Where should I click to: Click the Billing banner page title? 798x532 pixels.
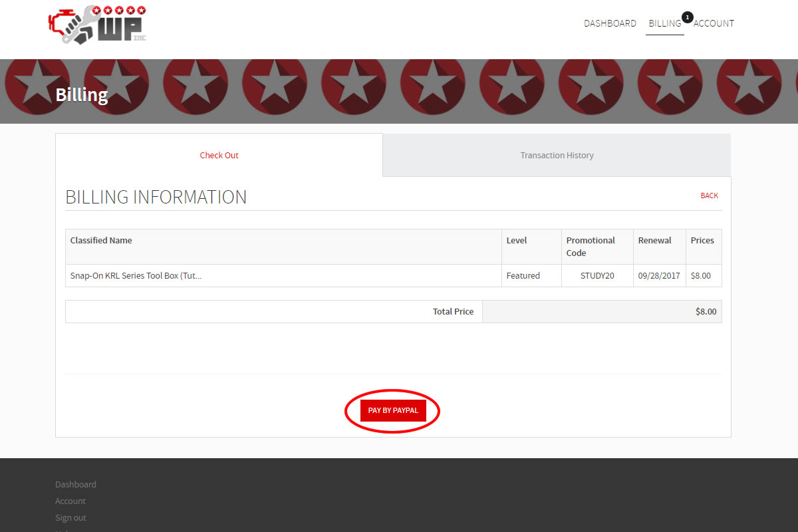[81, 94]
